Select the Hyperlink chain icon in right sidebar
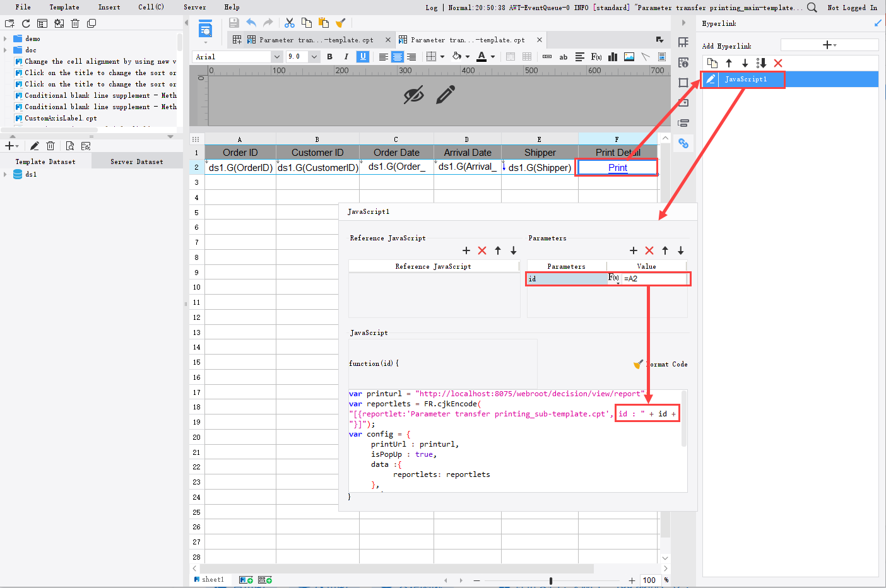The height and width of the screenshot is (588, 886). pyautogui.click(x=683, y=143)
